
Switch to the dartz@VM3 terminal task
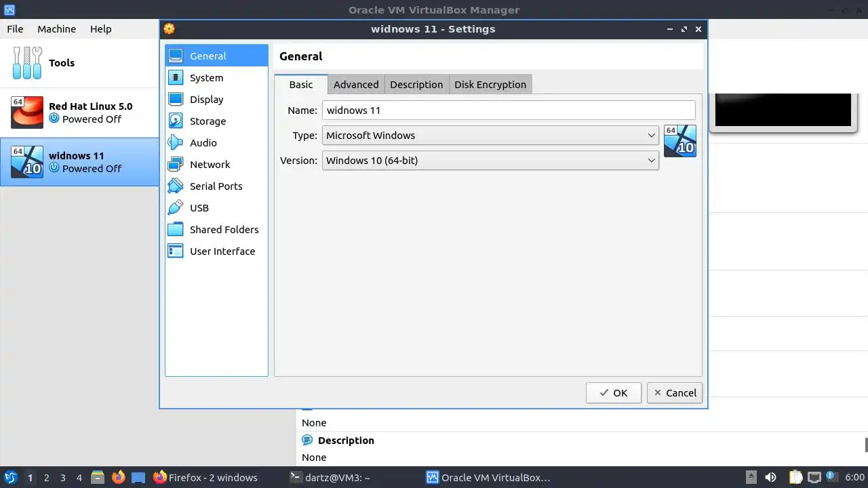coord(330,478)
